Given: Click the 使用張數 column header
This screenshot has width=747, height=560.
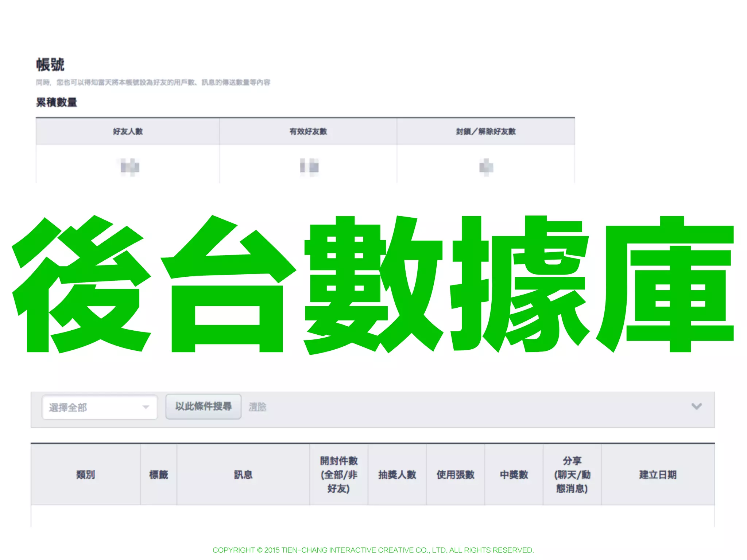Looking at the screenshot, I should coord(456,474).
